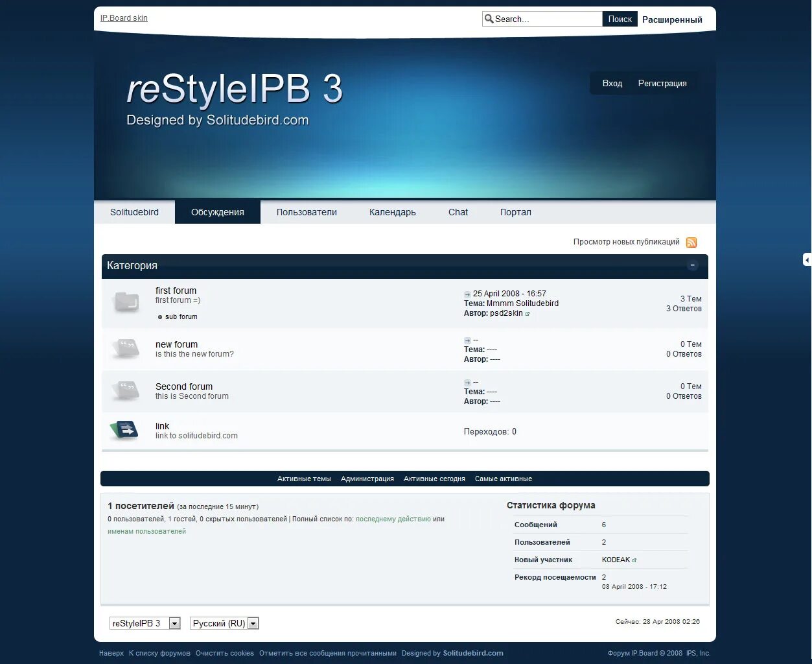This screenshot has width=812, height=664.
Task: Open topic Mmmm Solitudebird
Action: click(x=522, y=303)
